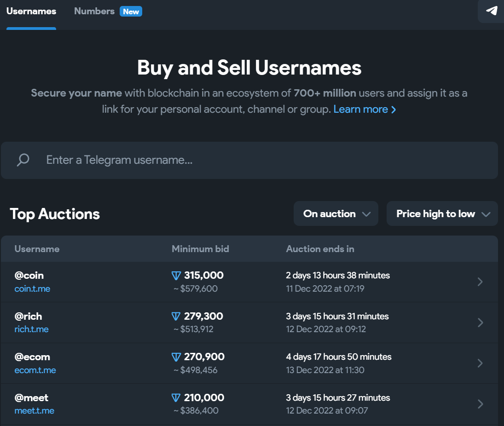Click the ~ $579,600 price estimate
The image size is (504, 426).
point(196,288)
